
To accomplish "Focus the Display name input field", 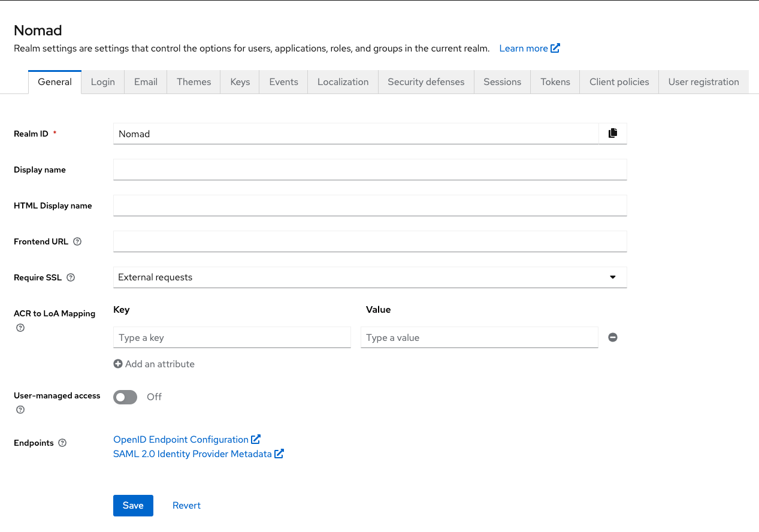I will (x=370, y=170).
